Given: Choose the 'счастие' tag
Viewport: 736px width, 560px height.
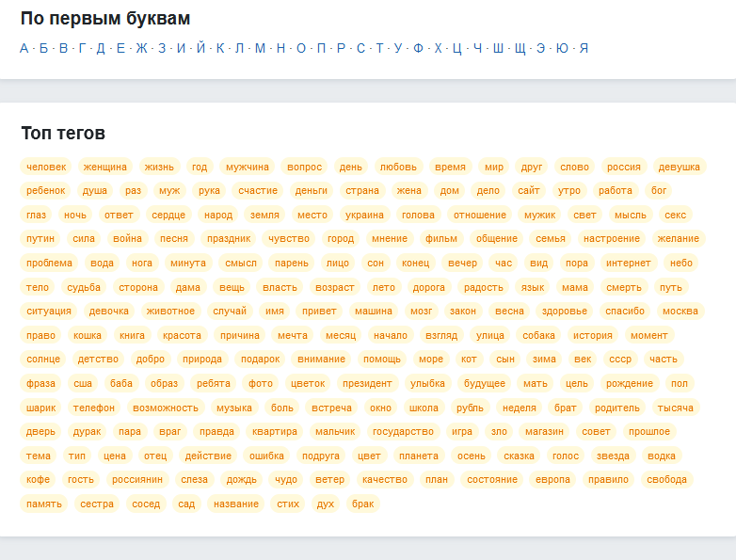Looking at the screenshot, I should (258, 190).
